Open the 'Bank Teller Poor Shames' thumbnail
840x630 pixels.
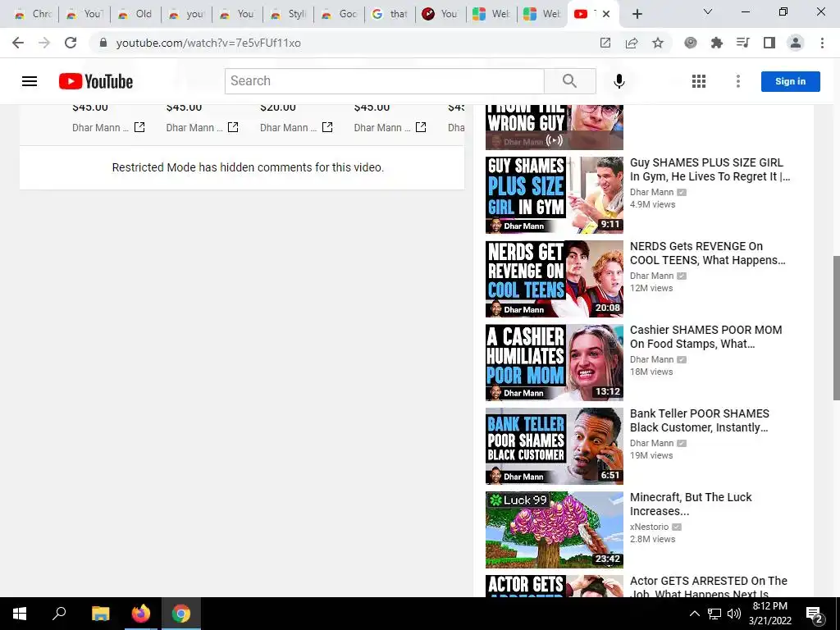(555, 445)
